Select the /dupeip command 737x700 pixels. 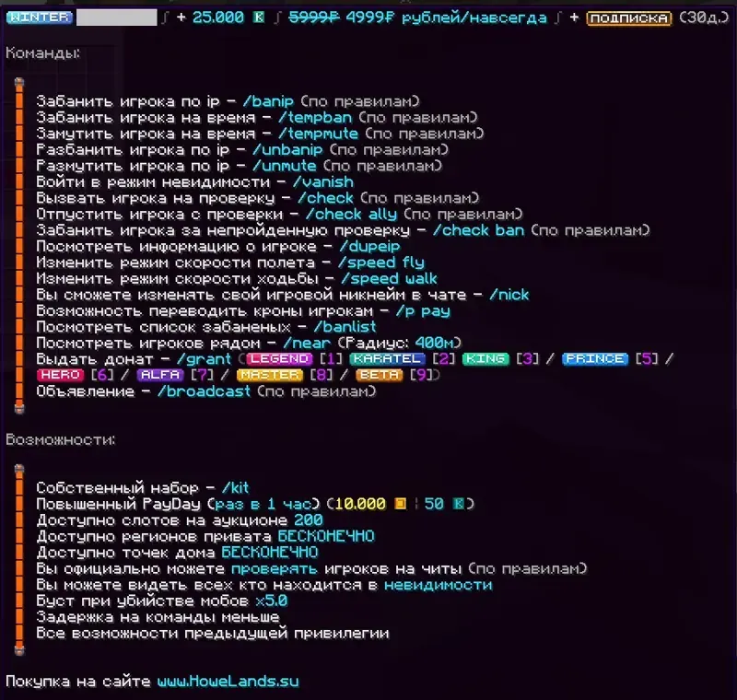tap(370, 247)
